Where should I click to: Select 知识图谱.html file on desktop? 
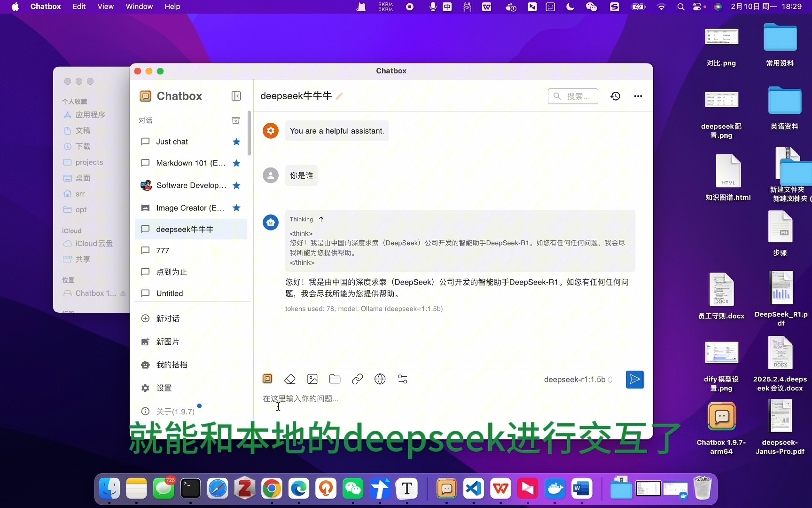pos(728,178)
